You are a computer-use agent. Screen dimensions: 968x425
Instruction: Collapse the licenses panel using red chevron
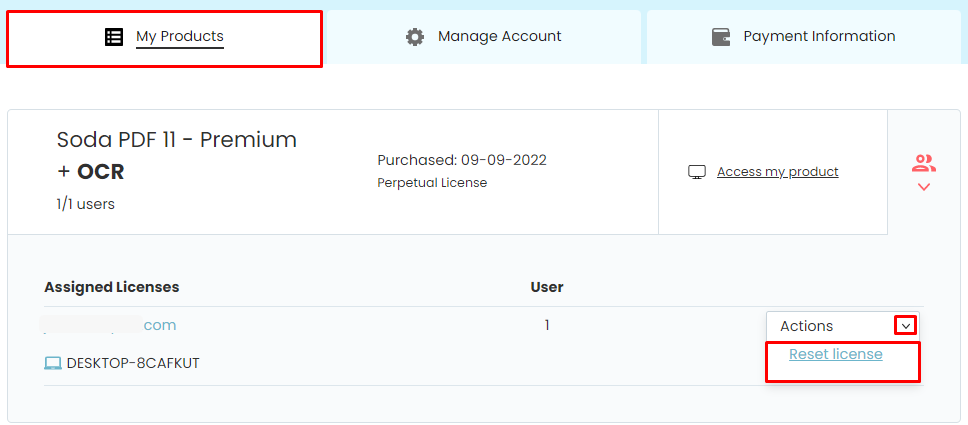pos(924,187)
